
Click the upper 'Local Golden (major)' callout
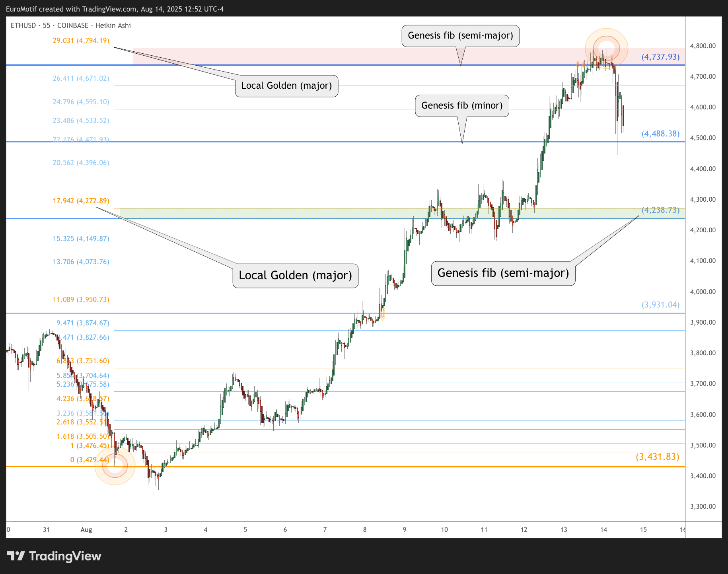tap(286, 86)
